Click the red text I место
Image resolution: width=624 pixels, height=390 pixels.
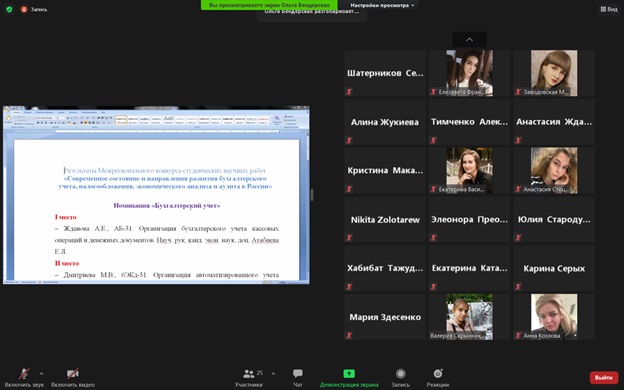(x=65, y=217)
